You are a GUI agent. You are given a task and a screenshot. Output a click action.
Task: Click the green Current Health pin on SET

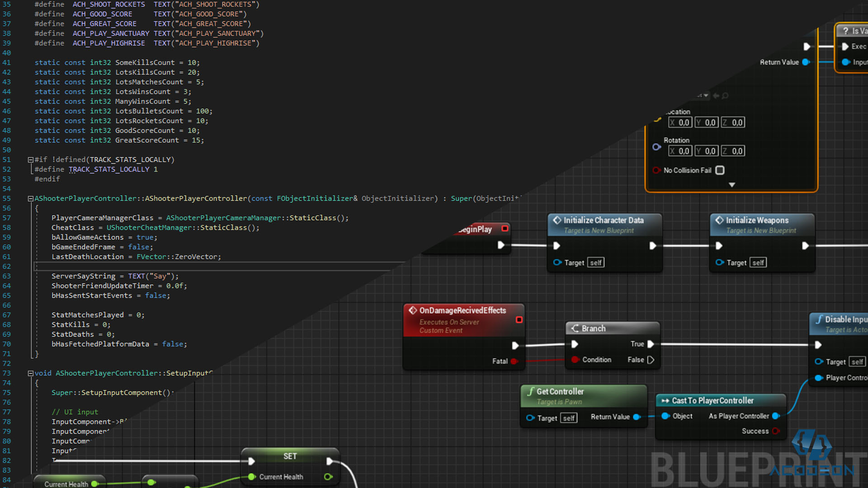point(252,477)
